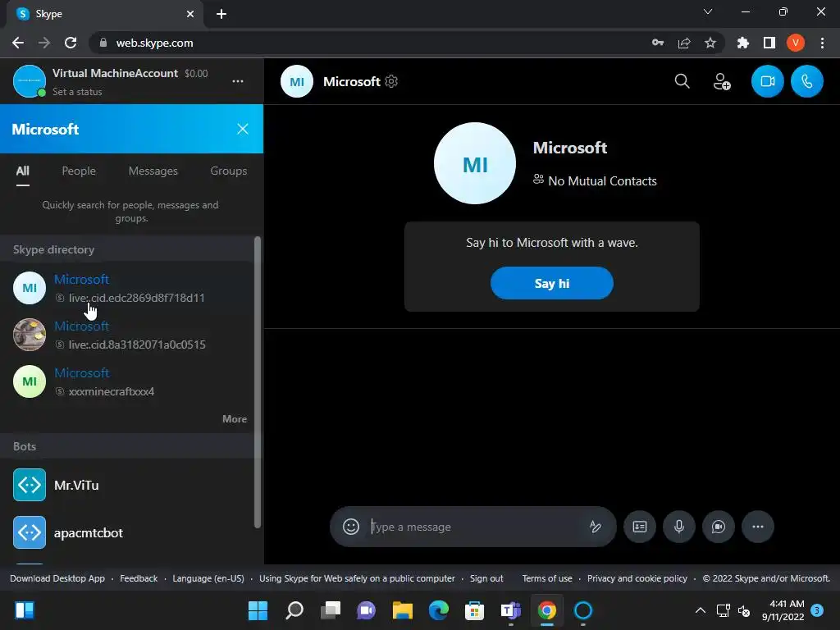Viewport: 840px width, 630px height.
Task: Open Windows taskbar search
Action: click(294, 610)
